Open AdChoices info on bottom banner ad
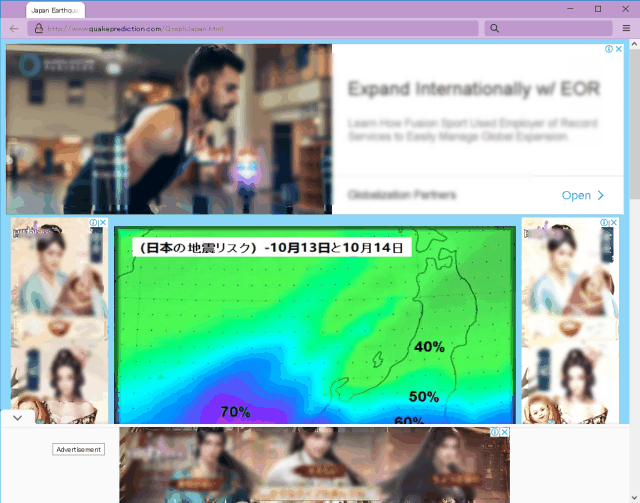640x503 pixels. tap(495, 432)
